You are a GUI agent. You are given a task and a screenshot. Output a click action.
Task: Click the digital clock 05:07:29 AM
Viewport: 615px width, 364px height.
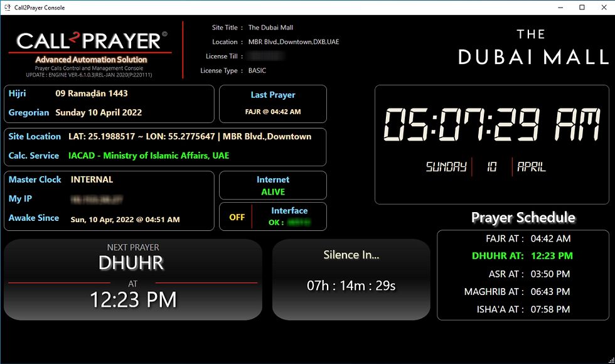[492, 124]
